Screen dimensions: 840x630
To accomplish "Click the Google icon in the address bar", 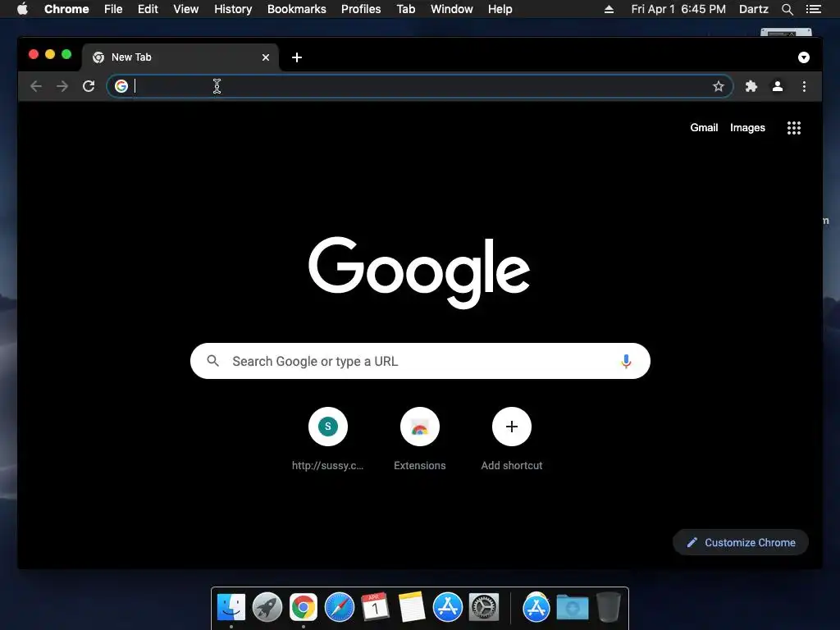I will 121,85.
